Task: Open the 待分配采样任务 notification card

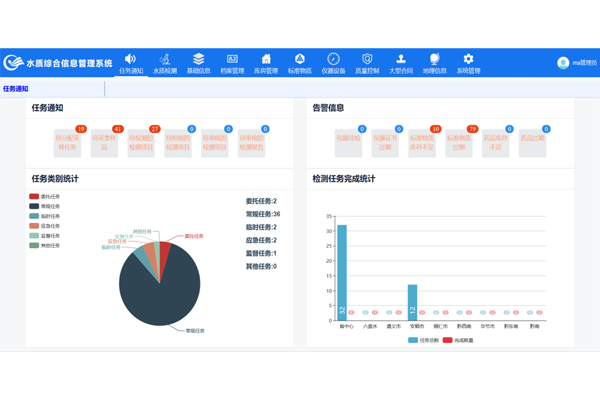Action: [x=68, y=144]
